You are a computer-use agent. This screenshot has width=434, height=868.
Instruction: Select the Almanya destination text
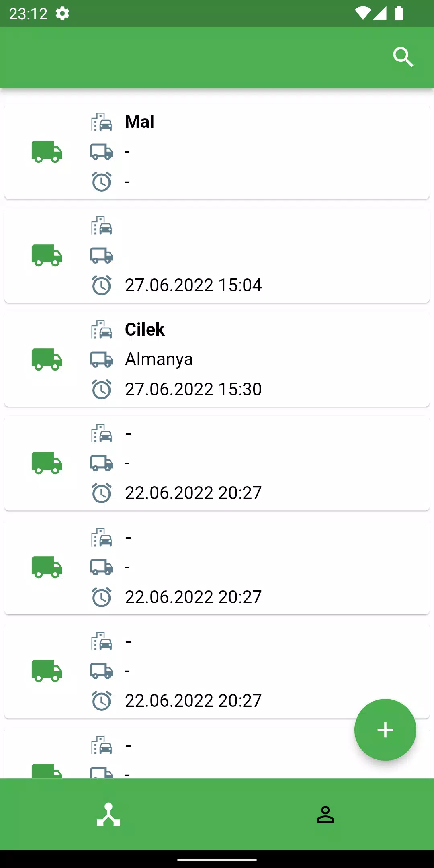(x=159, y=359)
